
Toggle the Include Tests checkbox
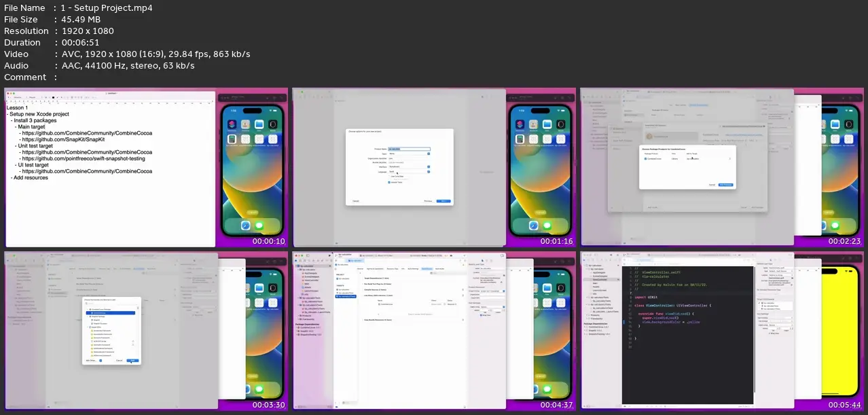tap(388, 182)
